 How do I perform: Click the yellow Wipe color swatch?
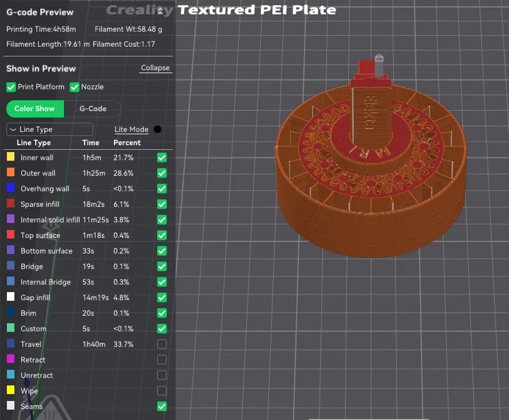click(x=11, y=390)
